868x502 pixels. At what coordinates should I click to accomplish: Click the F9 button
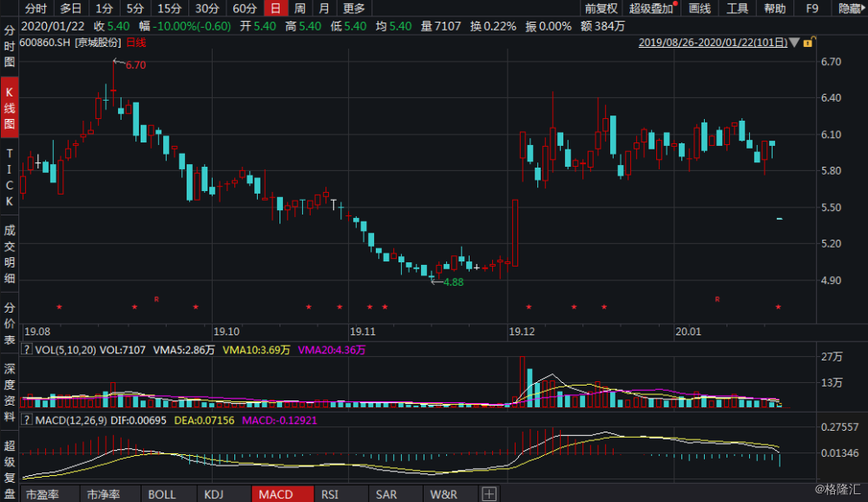click(812, 9)
